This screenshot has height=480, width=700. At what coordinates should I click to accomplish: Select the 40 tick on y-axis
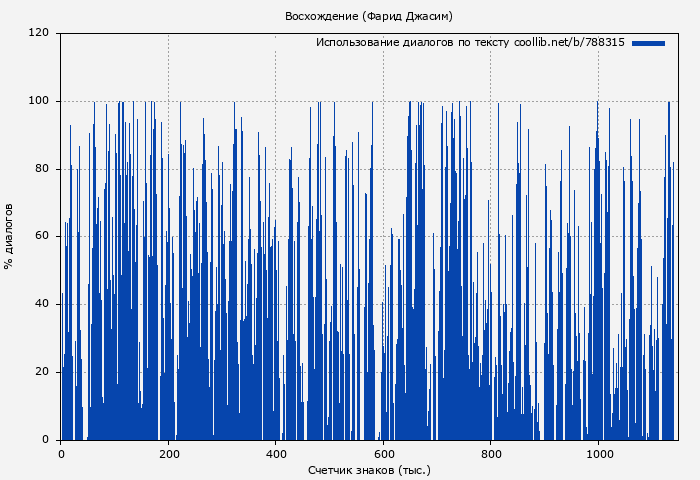tap(42, 304)
